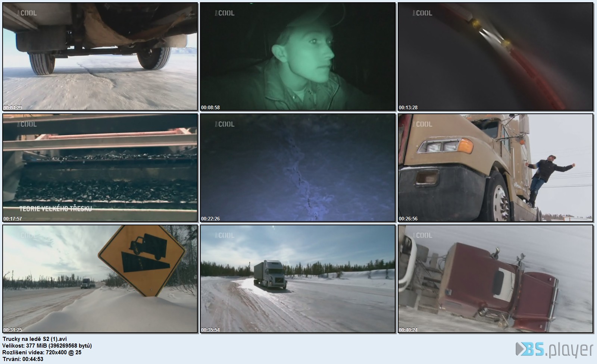This screenshot has width=597, height=364.
Task: Select the white Volvo truck thumbnail at 00:35:54
Action: coord(298,279)
